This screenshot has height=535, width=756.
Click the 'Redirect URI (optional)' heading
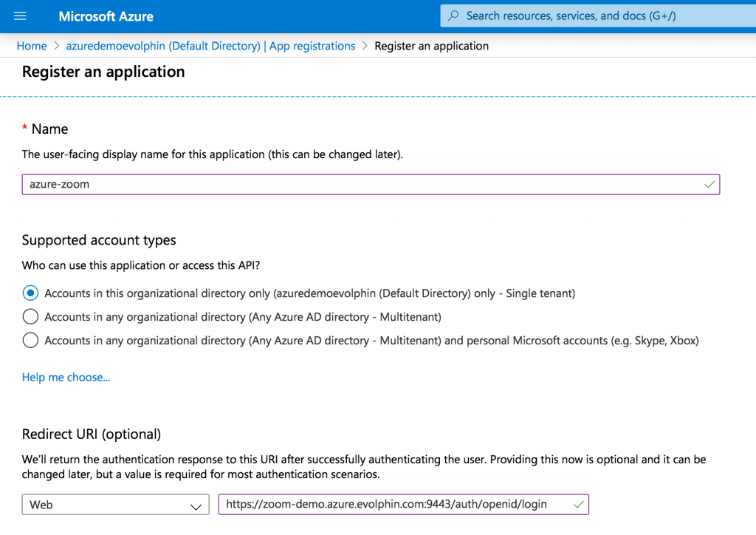coord(92,435)
